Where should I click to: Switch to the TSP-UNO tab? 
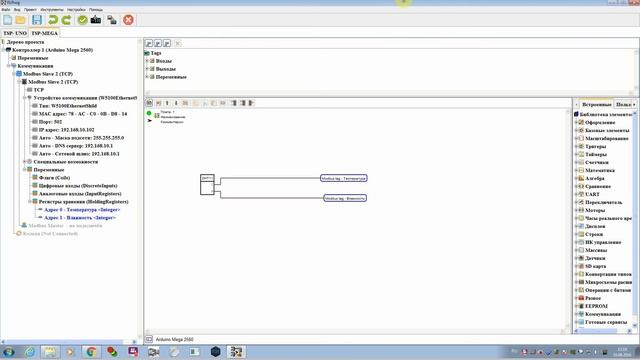click(15, 33)
